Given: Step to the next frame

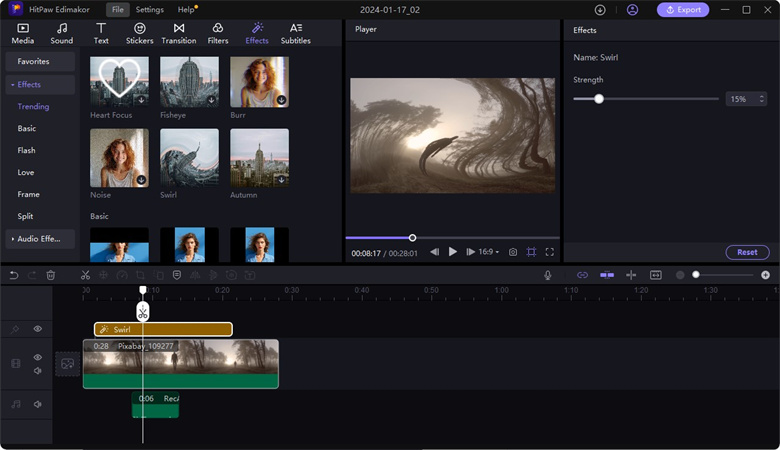Looking at the screenshot, I should click(470, 252).
